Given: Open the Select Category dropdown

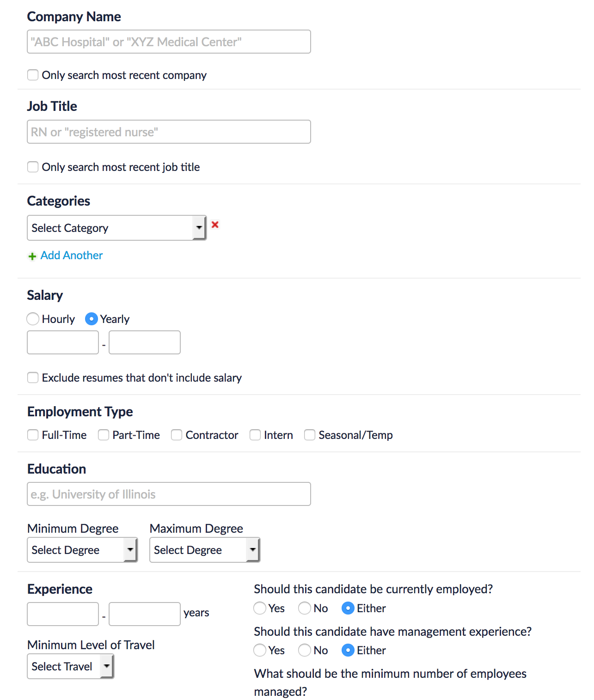Looking at the screenshot, I should click(x=116, y=228).
